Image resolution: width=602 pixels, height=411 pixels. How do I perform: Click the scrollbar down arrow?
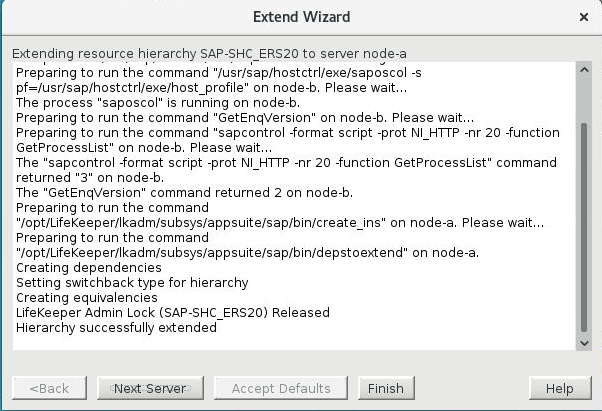pyautogui.click(x=583, y=342)
